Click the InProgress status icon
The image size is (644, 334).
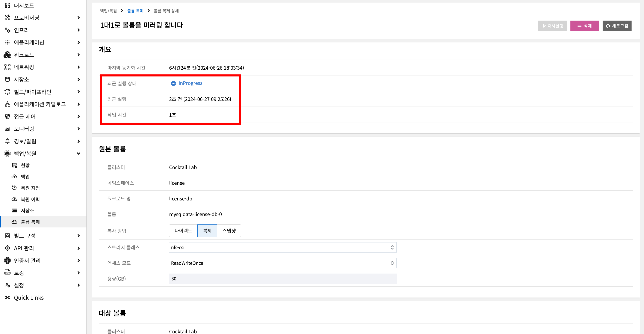click(x=173, y=83)
